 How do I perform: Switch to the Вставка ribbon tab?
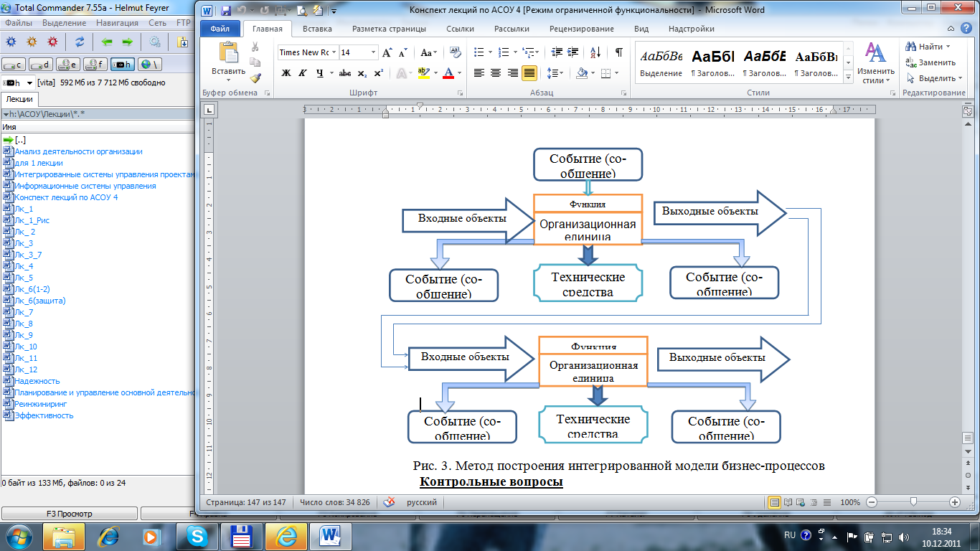pos(317,29)
